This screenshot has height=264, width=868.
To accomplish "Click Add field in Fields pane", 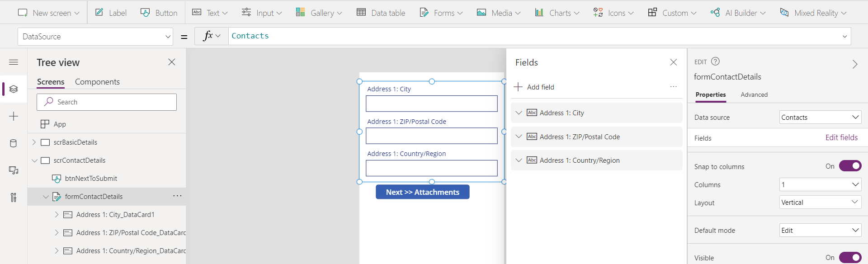I will (534, 87).
